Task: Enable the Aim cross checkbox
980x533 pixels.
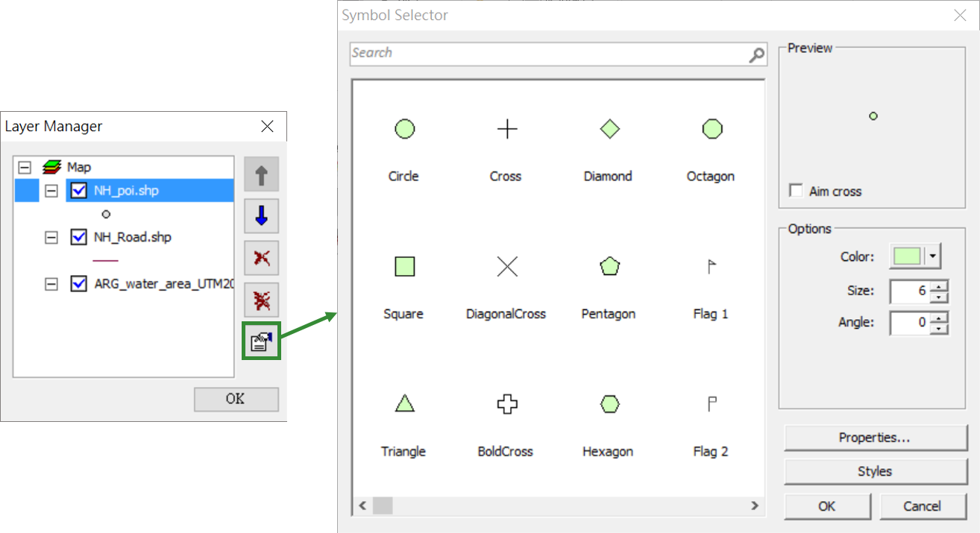Action: pyautogui.click(x=797, y=191)
